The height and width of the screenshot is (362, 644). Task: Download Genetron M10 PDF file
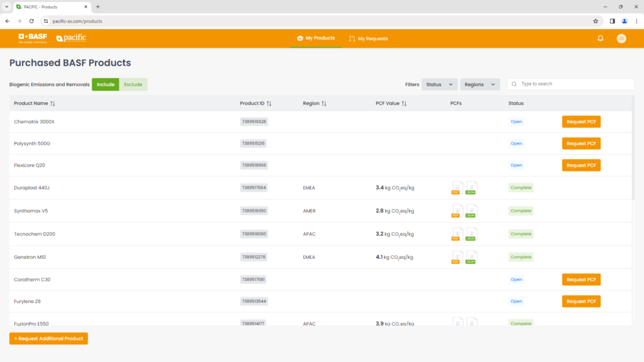[x=457, y=257]
